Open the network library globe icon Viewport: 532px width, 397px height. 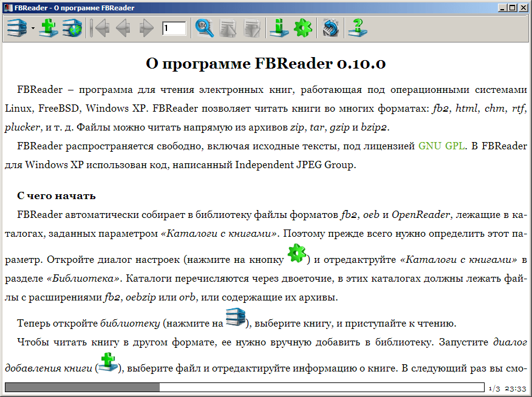pos(72,28)
